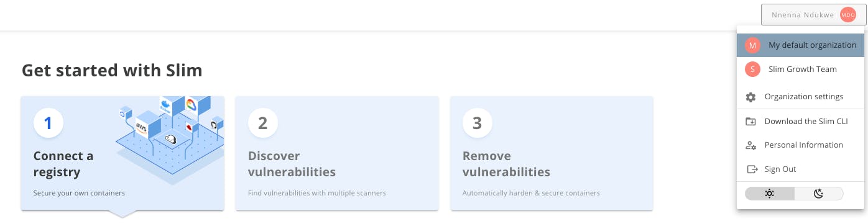The image size is (868, 224).
Task: Click the MDO user avatar circle
Action: tap(847, 15)
